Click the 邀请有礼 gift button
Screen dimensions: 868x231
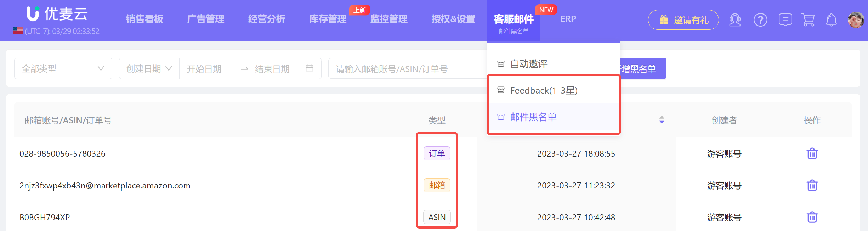(683, 20)
